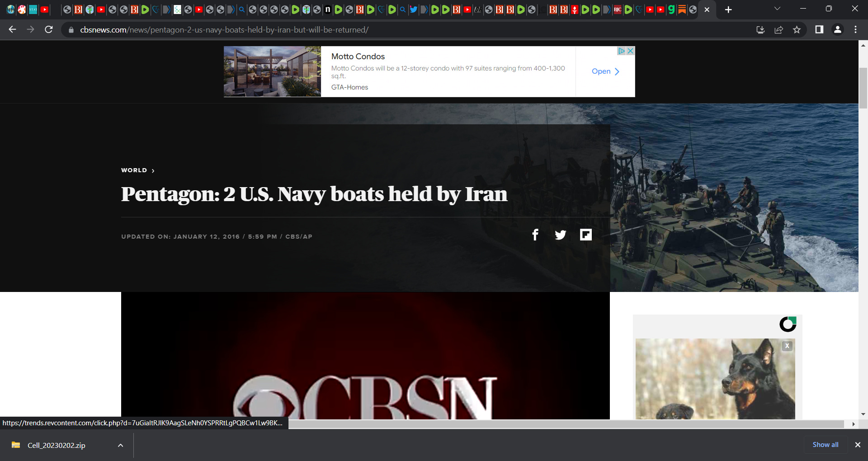The image size is (868, 461).
Task: Open the Chrome three-dot menu
Action: [855, 29]
